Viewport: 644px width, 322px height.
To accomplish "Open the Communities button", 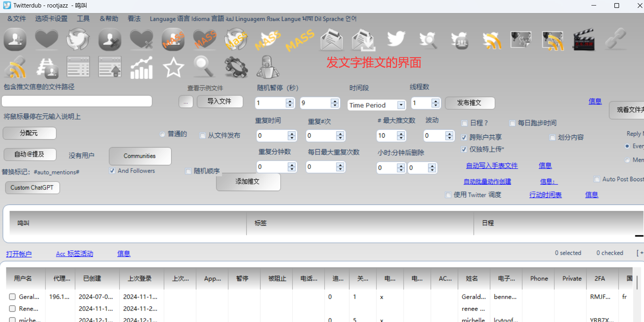I will pyautogui.click(x=140, y=156).
